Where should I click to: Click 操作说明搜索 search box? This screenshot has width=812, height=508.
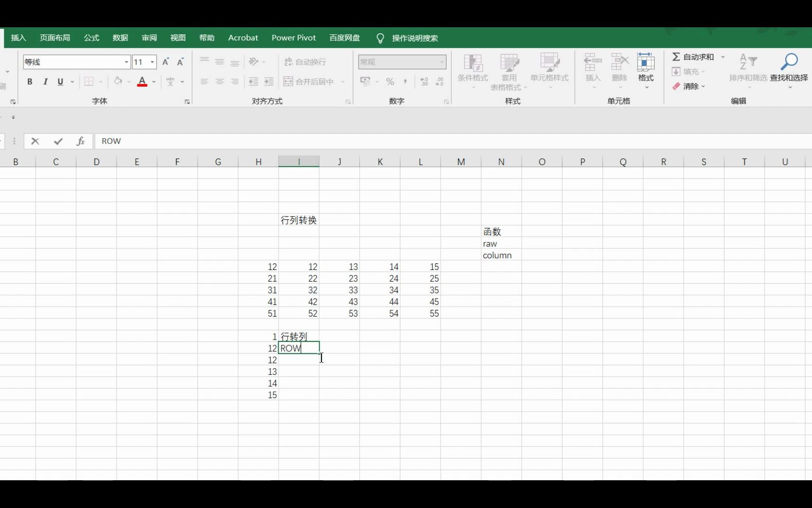[414, 38]
